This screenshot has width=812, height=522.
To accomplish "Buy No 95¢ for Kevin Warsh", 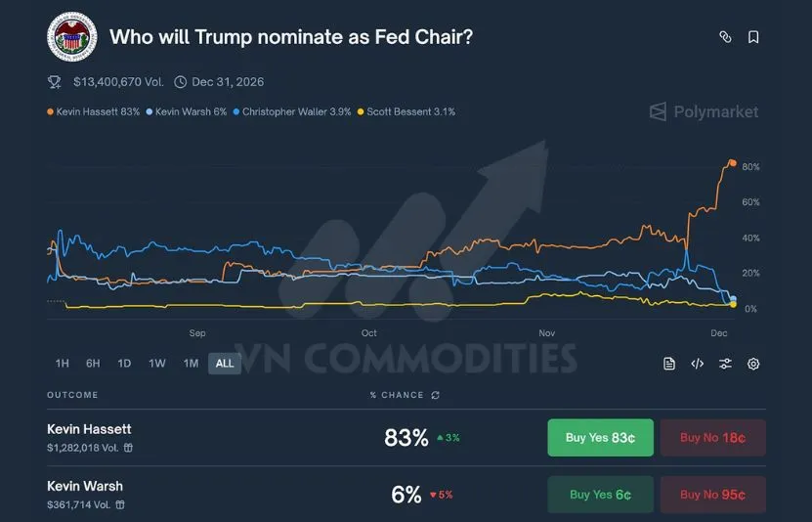I will tap(712, 495).
